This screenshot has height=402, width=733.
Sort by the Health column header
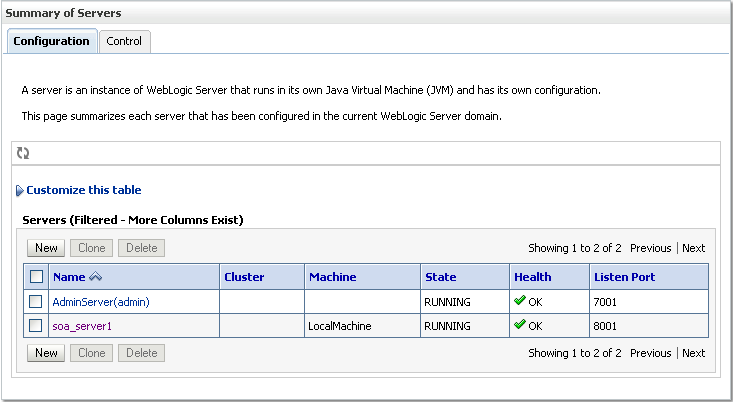(533, 277)
